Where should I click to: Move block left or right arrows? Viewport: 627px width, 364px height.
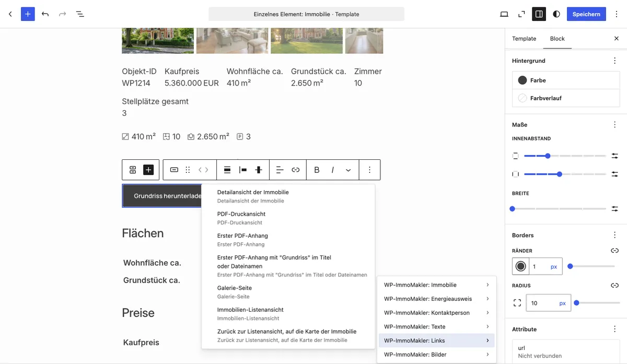coord(203,170)
